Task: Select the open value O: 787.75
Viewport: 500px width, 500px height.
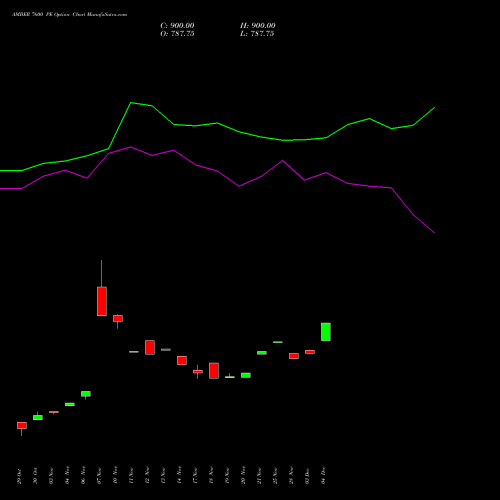Action: 177,34
